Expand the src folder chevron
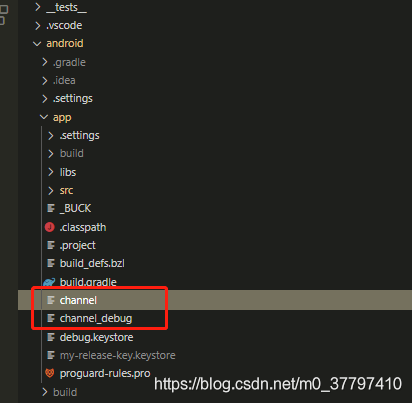412x403 pixels. [x=51, y=190]
